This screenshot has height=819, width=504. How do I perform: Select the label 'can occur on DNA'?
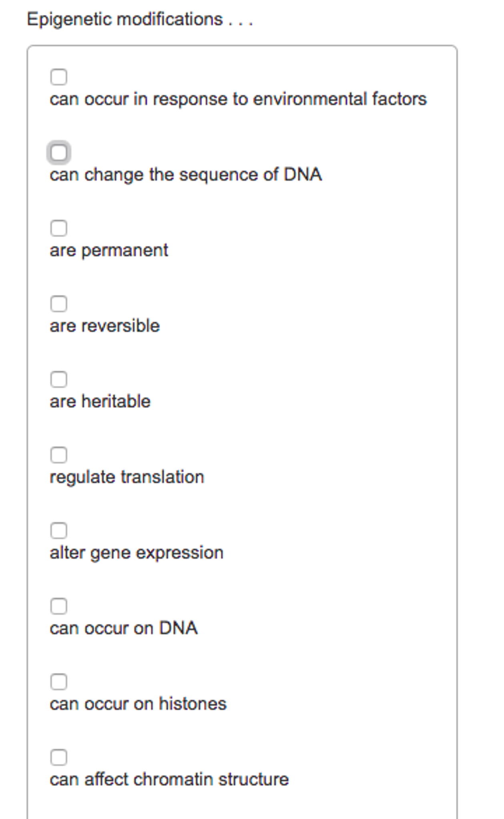coord(124,627)
